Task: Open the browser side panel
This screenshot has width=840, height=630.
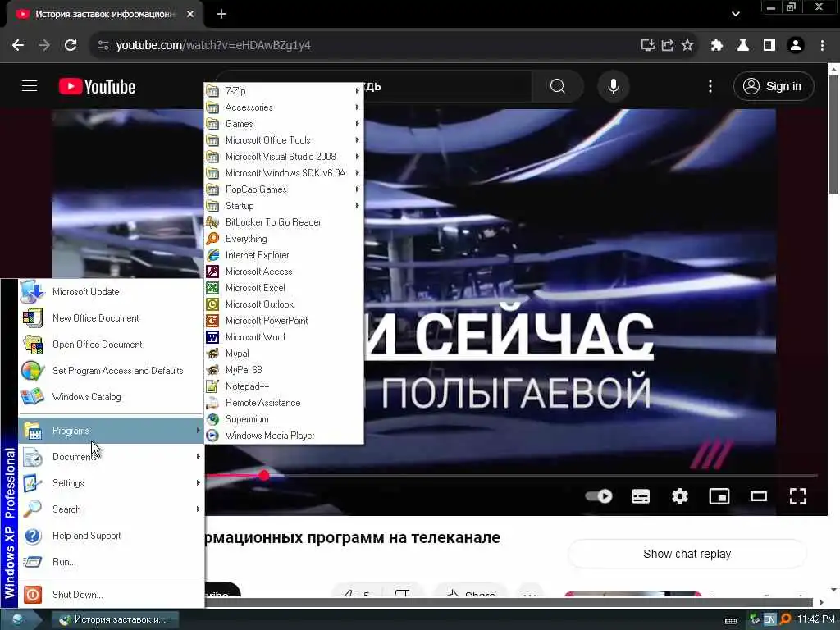Action: click(769, 46)
